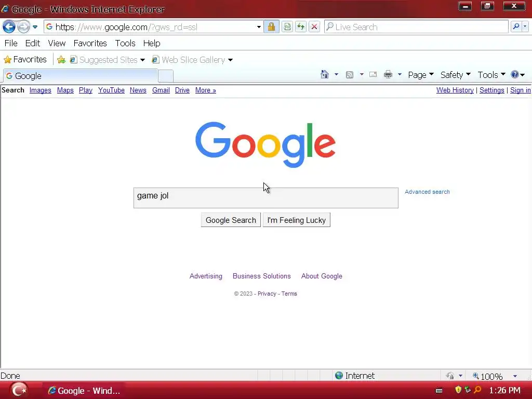Click the RSS feeds icon
Viewport: 532px width, 399px height.
click(350, 75)
